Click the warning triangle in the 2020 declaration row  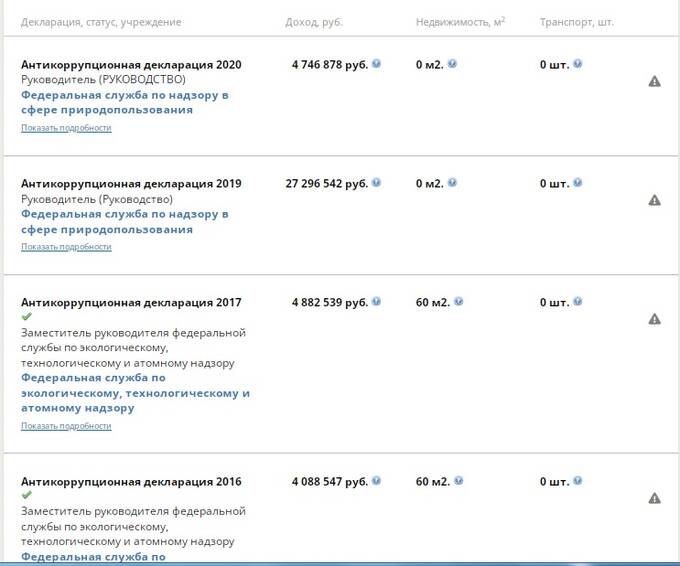(654, 82)
